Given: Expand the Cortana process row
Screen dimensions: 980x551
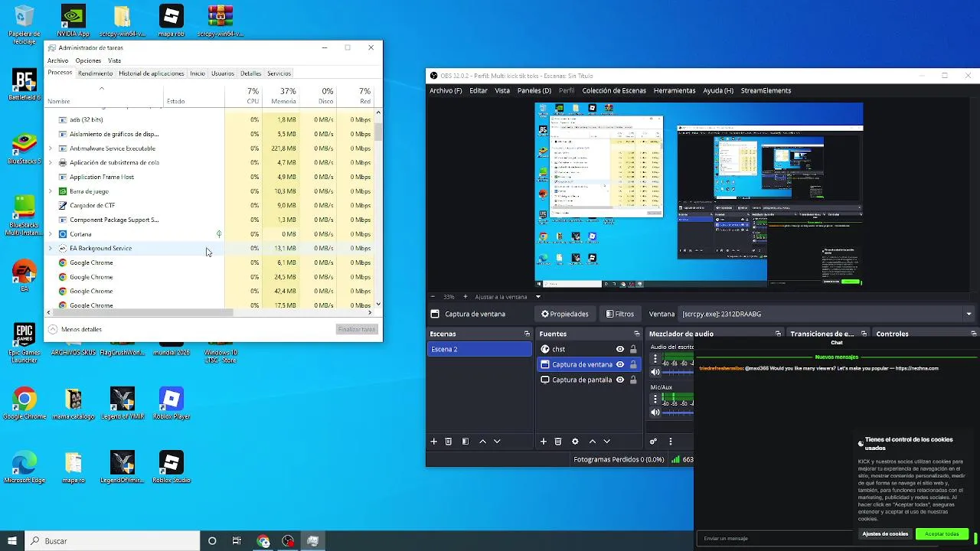Looking at the screenshot, I should [51, 234].
